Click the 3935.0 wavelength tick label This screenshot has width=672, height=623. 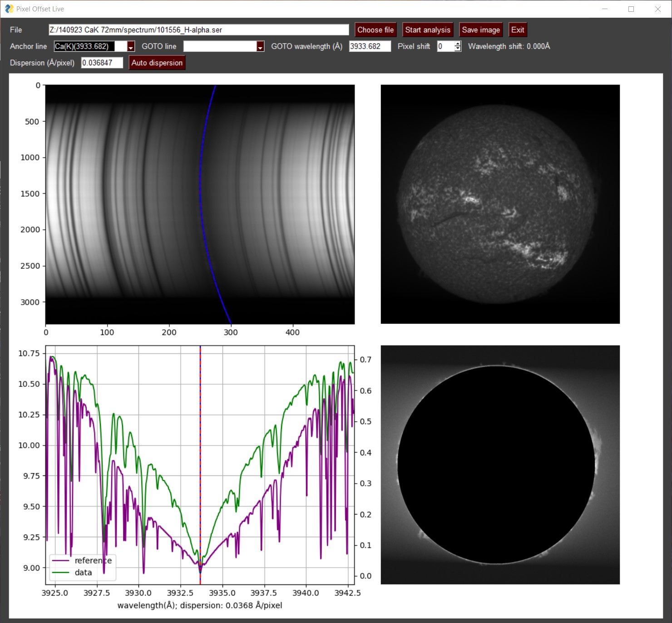click(222, 593)
